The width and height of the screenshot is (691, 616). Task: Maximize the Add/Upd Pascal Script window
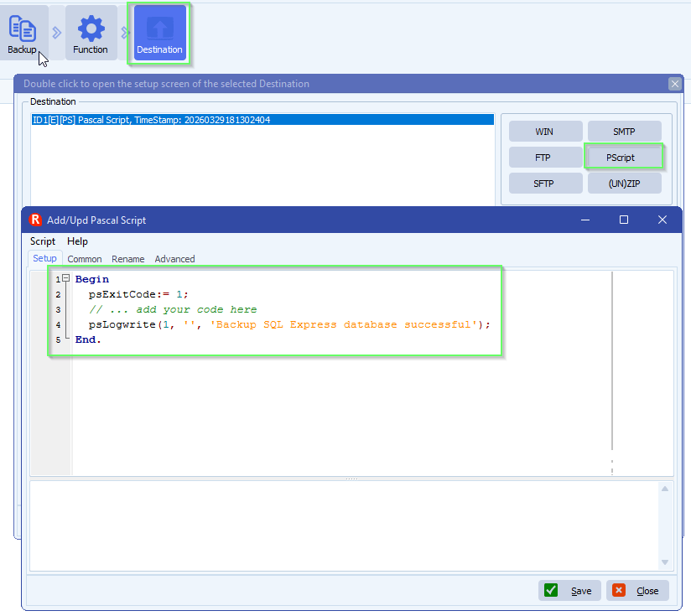click(624, 220)
